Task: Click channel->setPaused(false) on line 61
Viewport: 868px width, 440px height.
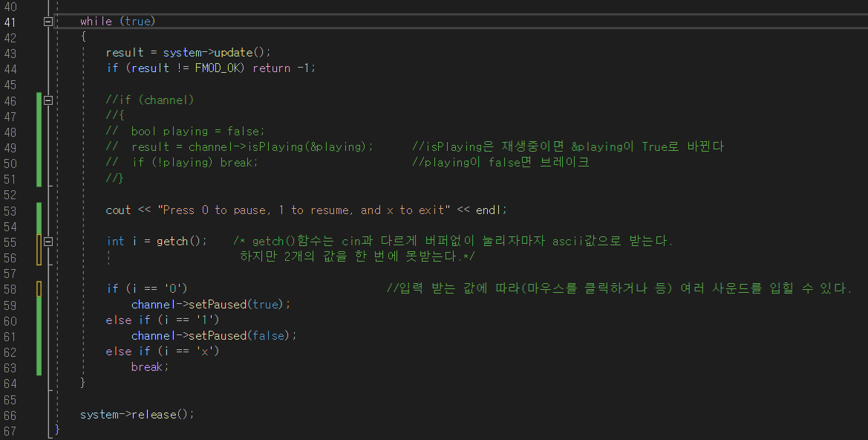Action: point(215,336)
